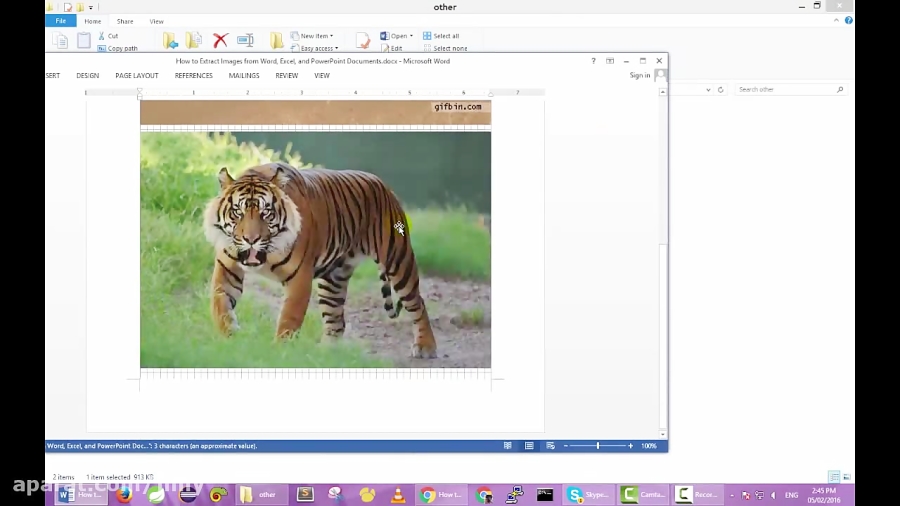This screenshot has width=900, height=506.
Task: Switch Explorer to Details view icon
Action: 834,477
